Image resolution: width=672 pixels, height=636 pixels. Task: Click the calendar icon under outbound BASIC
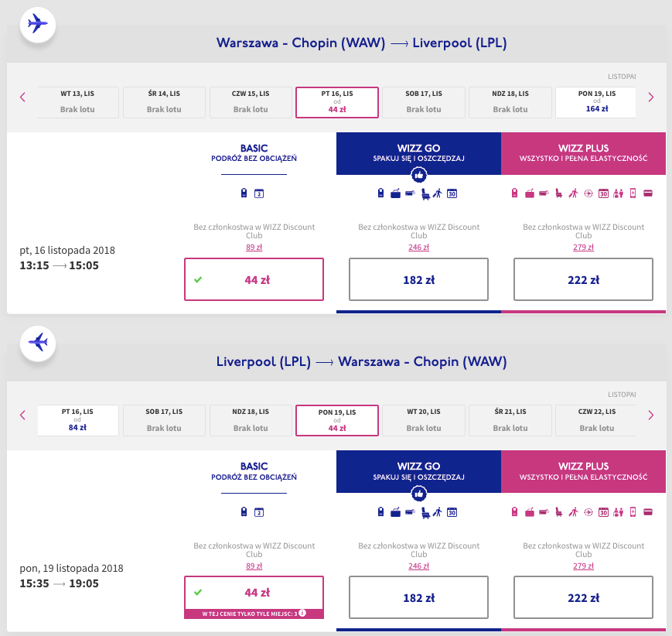pos(259,193)
